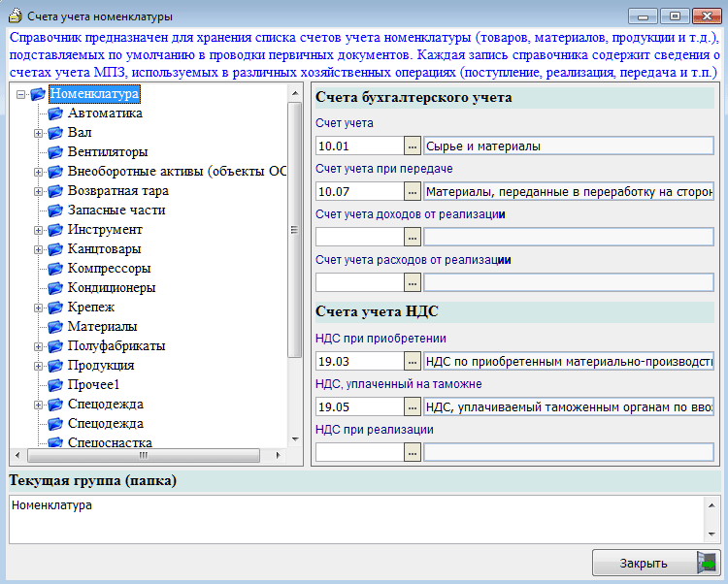Click the Спецоснастка folder icon
The width and height of the screenshot is (728, 584).
(x=55, y=442)
